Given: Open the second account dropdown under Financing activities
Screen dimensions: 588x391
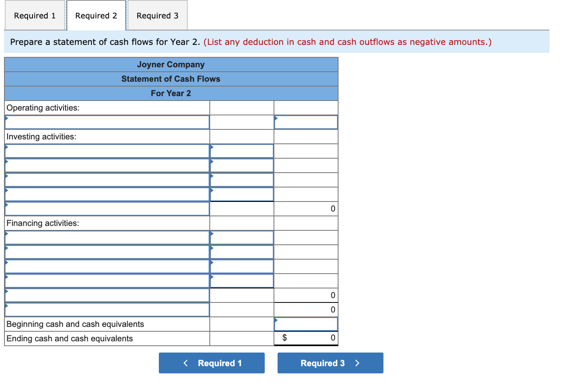Looking at the screenshot, I should pyautogui.click(x=107, y=252).
